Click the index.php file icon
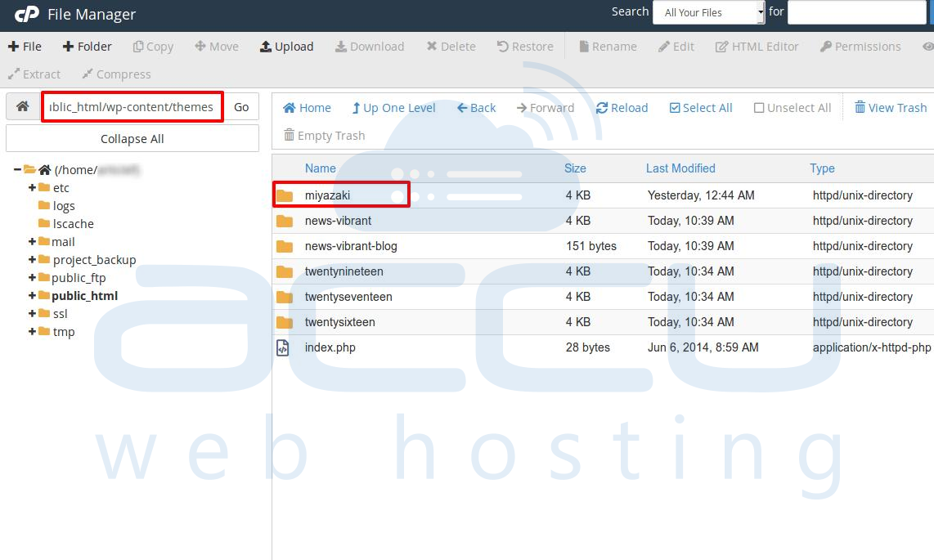This screenshot has width=934, height=560. point(283,347)
